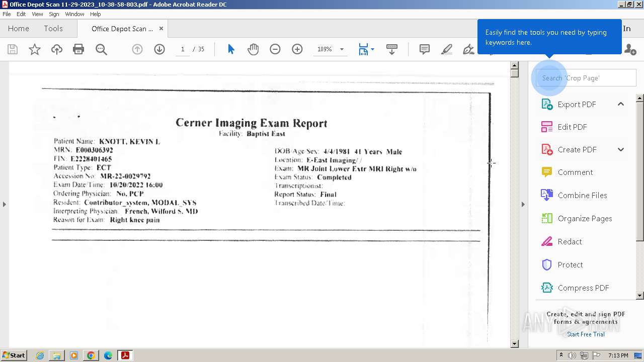
Task: Expand the left navigation pane arrow
Action: pos(4,204)
